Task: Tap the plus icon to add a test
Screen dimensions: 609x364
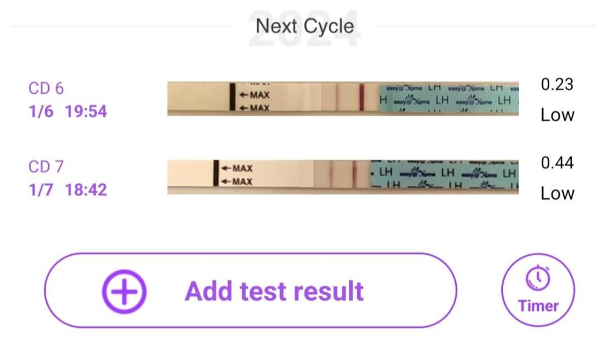Action: click(x=124, y=291)
